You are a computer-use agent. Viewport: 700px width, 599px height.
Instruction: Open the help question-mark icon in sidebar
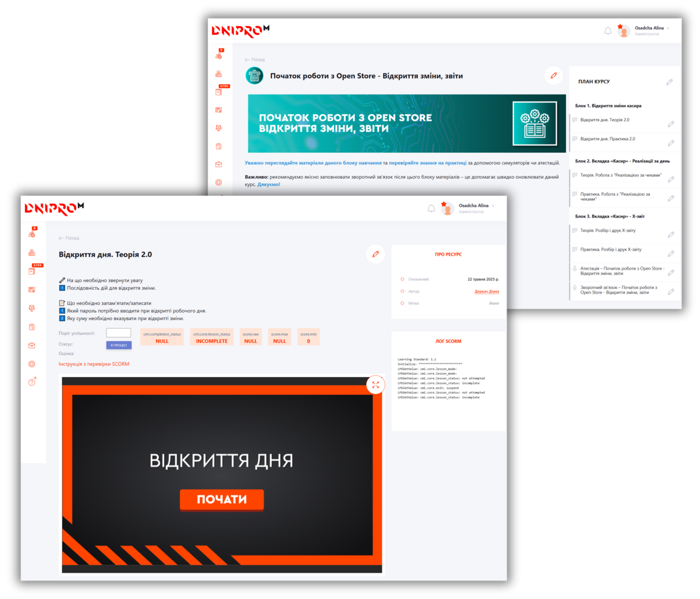[x=32, y=383]
